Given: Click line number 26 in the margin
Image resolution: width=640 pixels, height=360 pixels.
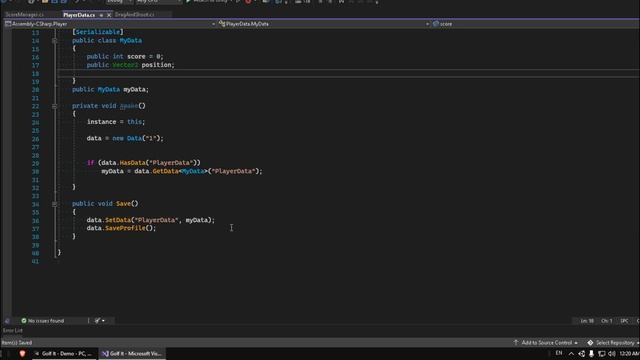Looking at the screenshot, I should coord(36,139).
